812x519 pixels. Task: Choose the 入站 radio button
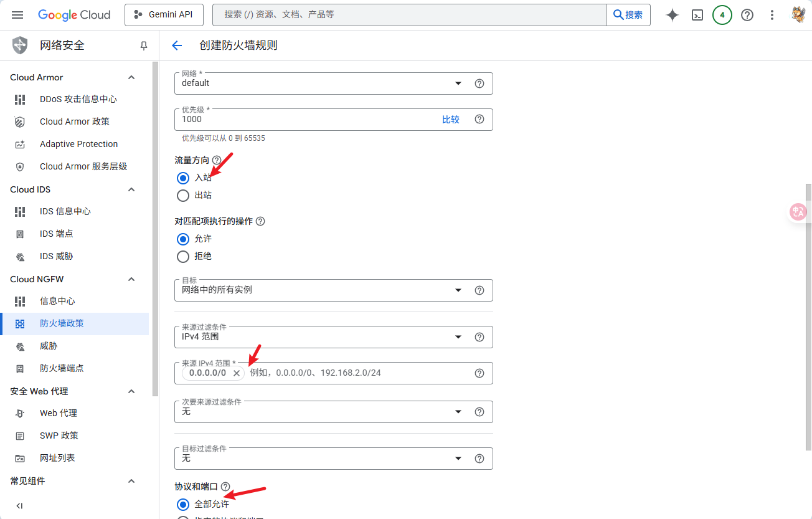(183, 178)
